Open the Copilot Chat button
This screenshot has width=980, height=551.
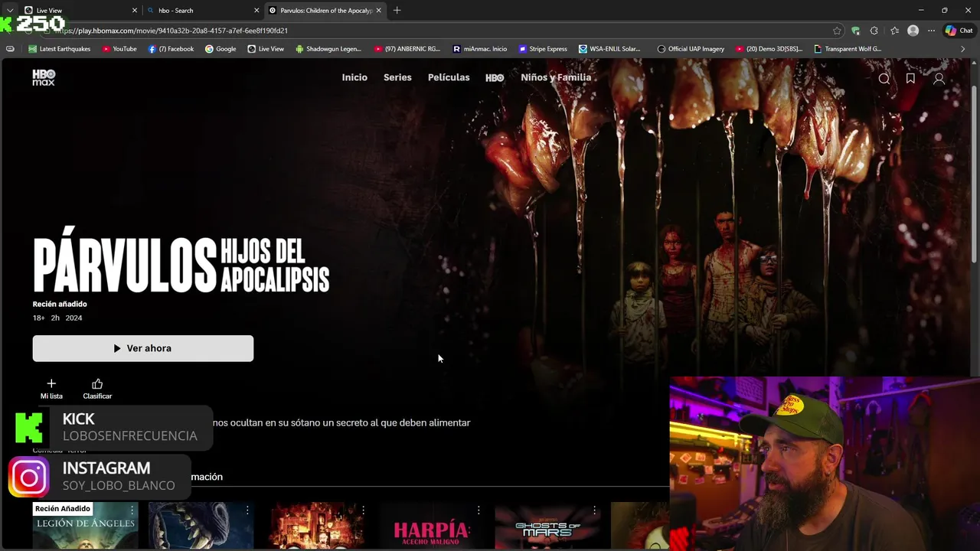[x=959, y=31]
